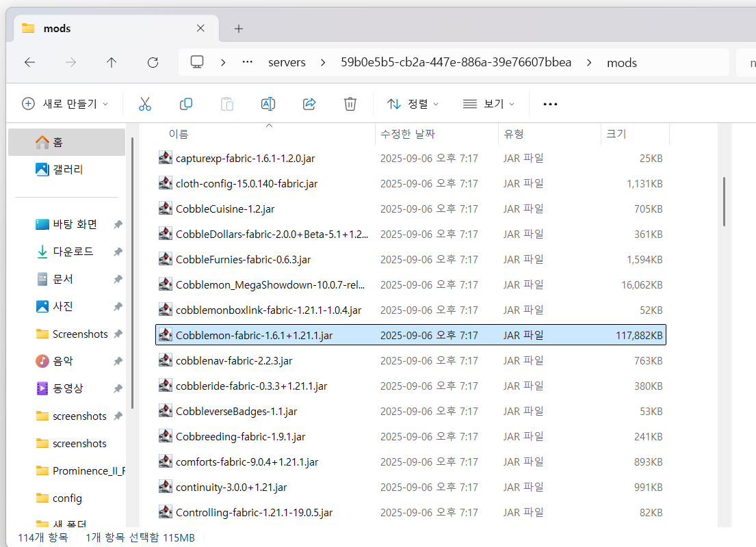Close the mods tab
Viewport: 756px width, 547px height.
(x=200, y=29)
